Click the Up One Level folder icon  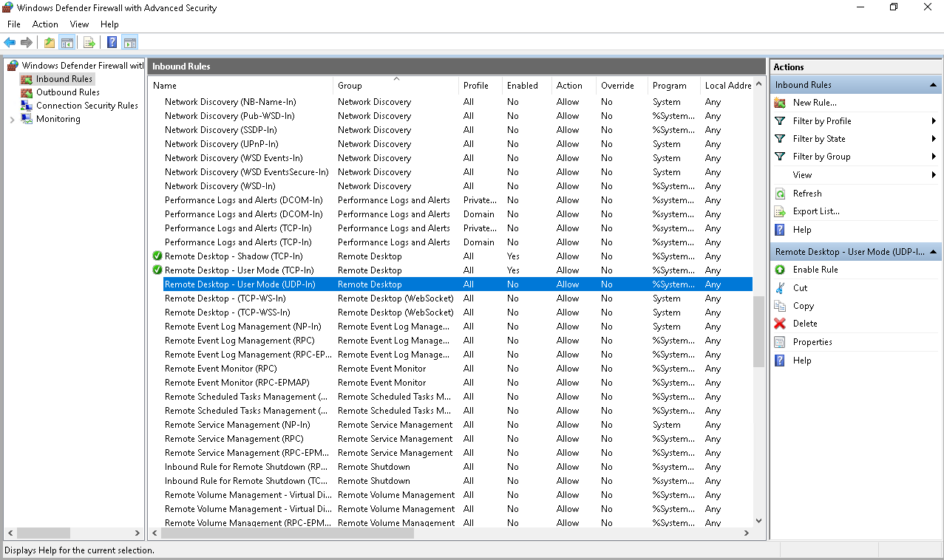50,42
